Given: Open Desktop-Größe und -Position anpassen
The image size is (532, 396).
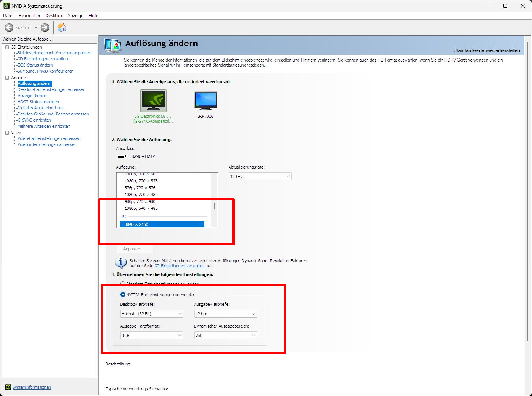Looking at the screenshot, I should (53, 114).
